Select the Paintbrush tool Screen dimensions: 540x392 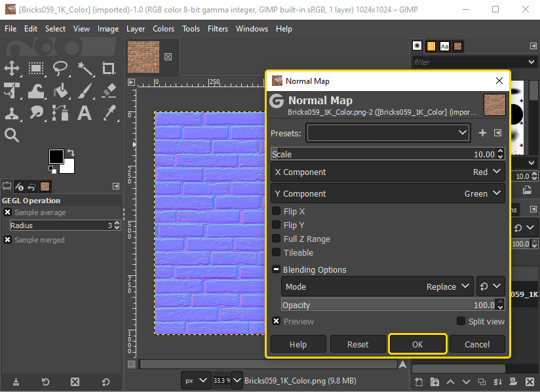pos(85,90)
